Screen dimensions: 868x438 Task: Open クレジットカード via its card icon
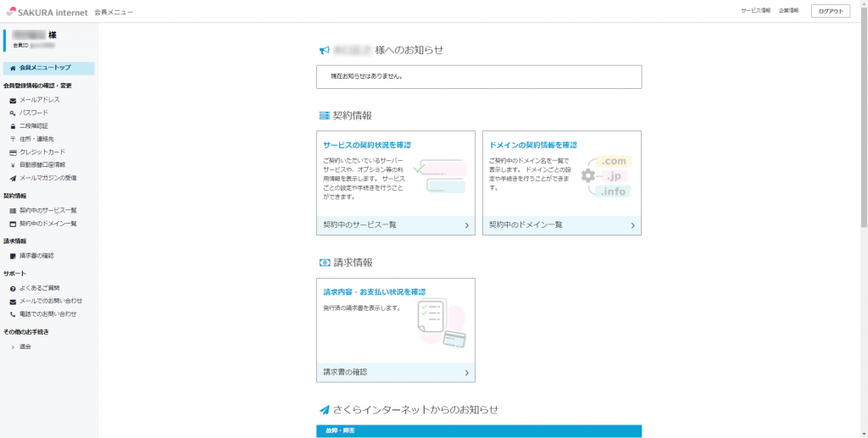pyautogui.click(x=13, y=152)
